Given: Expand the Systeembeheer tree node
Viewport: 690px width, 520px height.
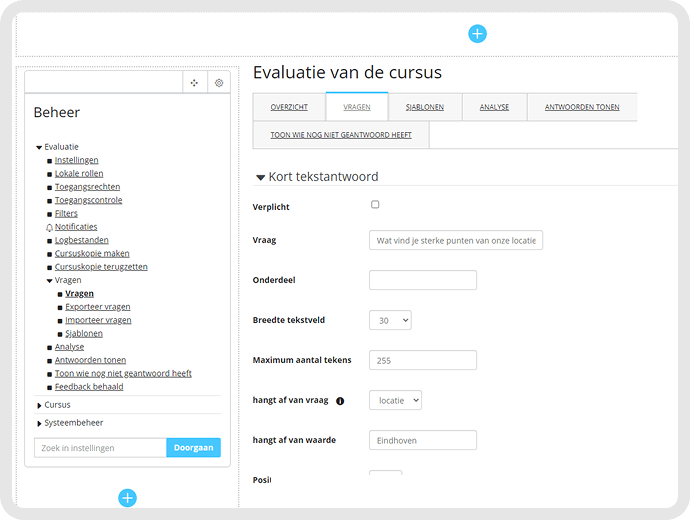Looking at the screenshot, I should tap(39, 424).
